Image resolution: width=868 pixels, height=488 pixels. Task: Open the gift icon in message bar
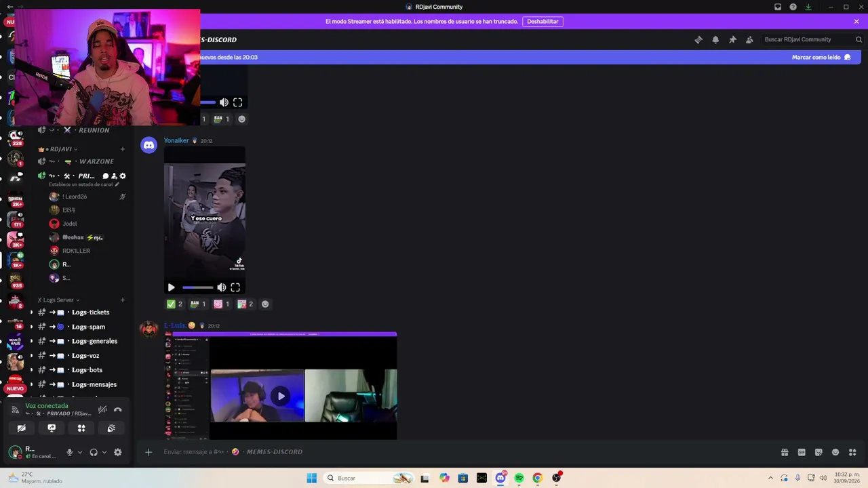coord(785,452)
